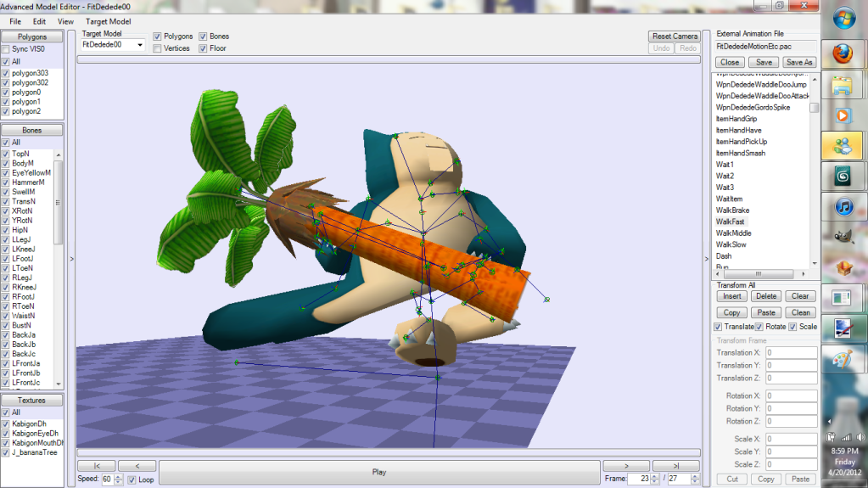
Task: Toggle the Floor checkbox
Action: click(203, 48)
